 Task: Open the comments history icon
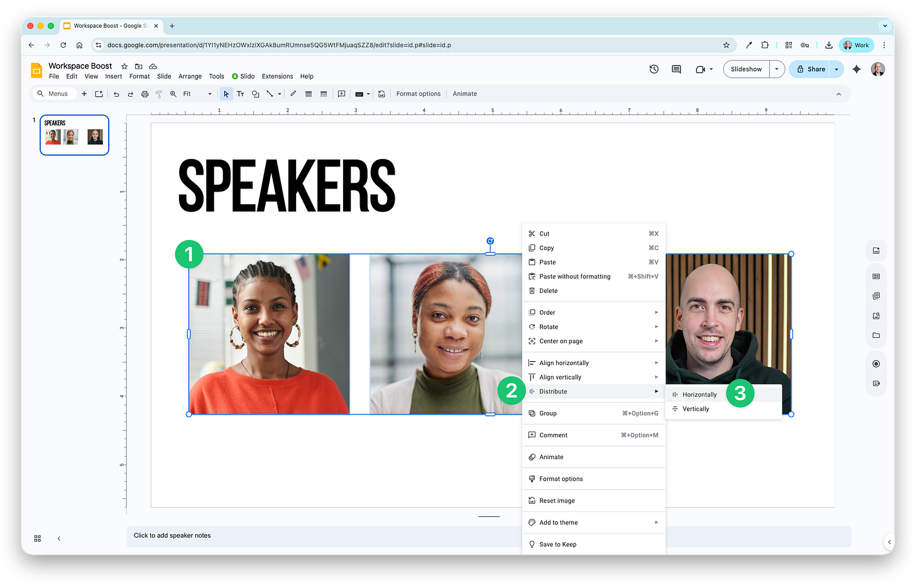coord(676,69)
